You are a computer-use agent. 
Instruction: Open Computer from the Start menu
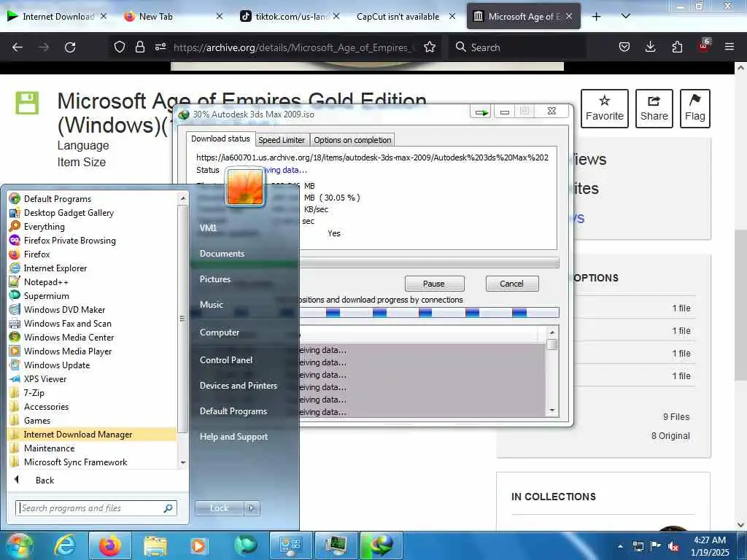(219, 332)
